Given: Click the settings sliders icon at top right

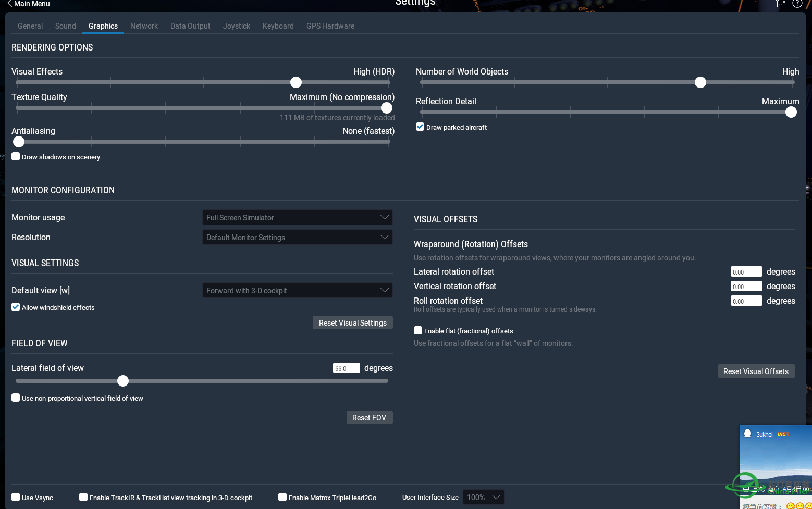Looking at the screenshot, I should tap(780, 4).
